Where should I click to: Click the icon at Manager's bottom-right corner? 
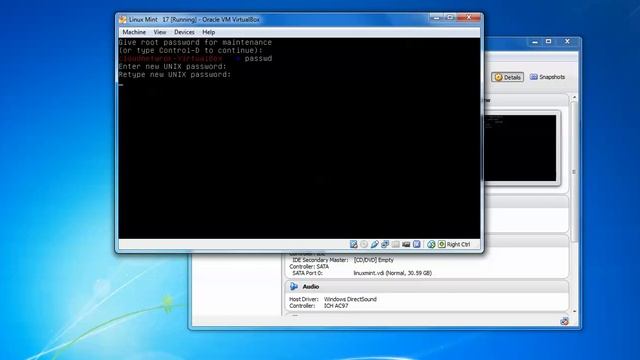[x=564, y=321]
